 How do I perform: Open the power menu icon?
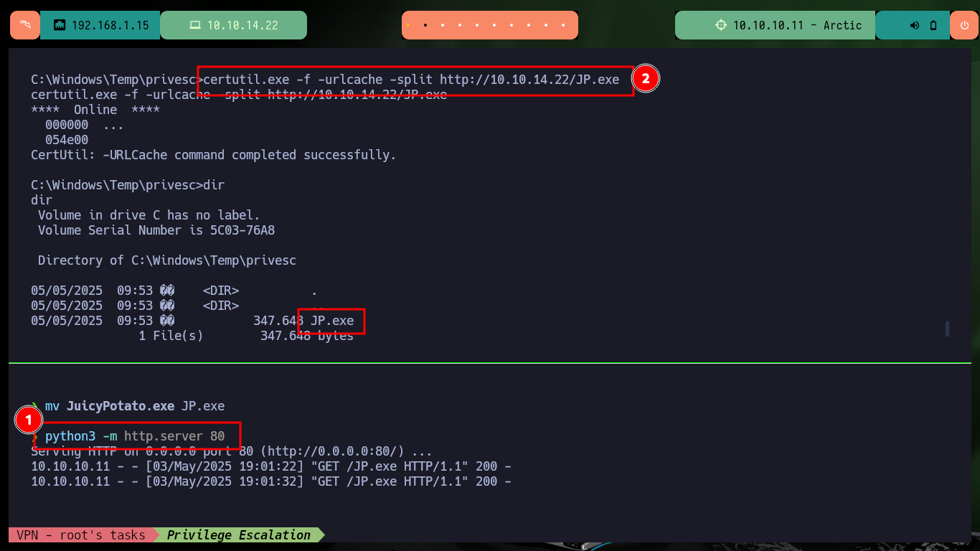(x=963, y=25)
